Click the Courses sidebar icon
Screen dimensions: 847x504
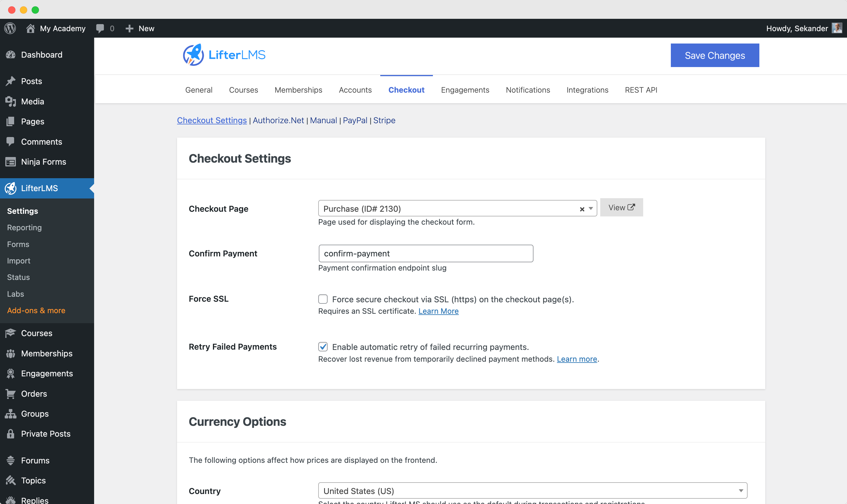[x=11, y=333]
